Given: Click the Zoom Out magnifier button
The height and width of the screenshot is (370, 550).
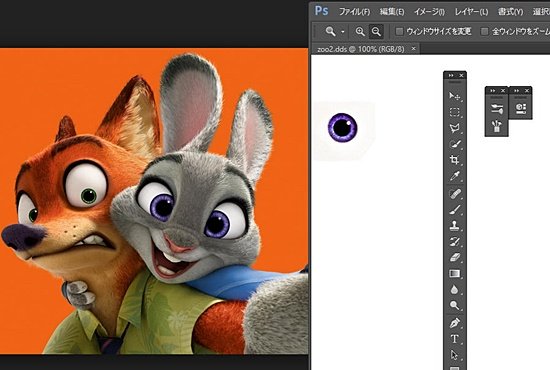Looking at the screenshot, I should (x=376, y=32).
